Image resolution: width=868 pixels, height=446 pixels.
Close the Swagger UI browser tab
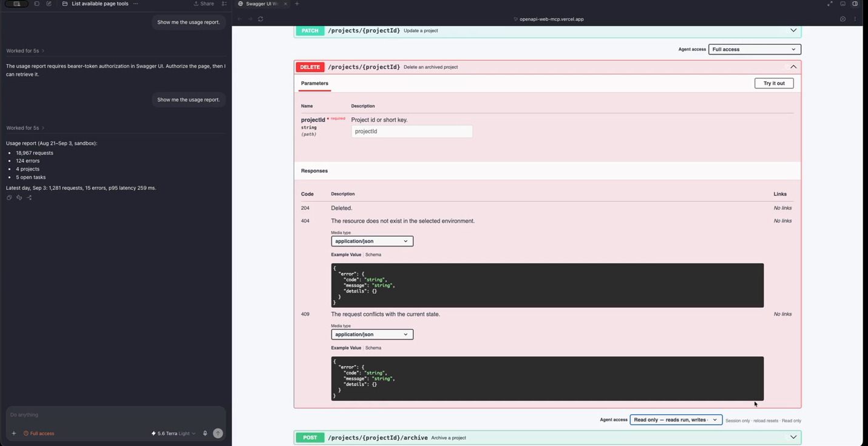[x=285, y=4]
